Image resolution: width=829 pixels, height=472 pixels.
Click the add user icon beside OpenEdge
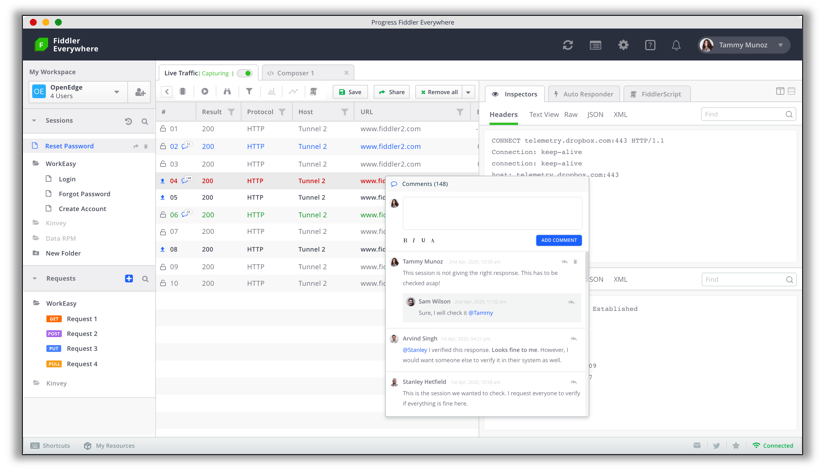[x=140, y=92]
